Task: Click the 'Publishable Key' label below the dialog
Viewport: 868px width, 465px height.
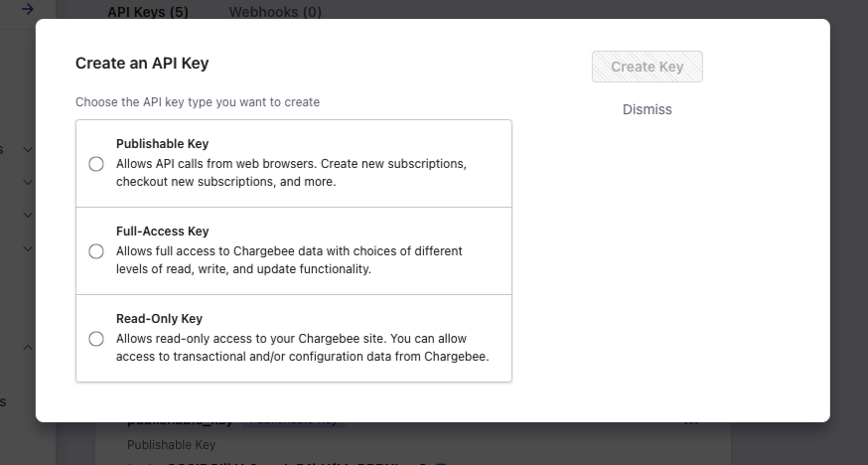Action: tap(171, 445)
